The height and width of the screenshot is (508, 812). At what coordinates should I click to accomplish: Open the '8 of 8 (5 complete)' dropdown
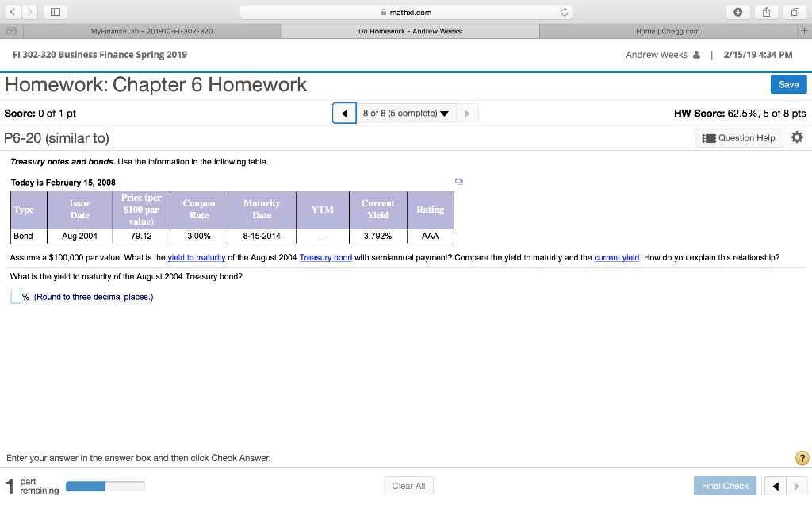coord(407,112)
